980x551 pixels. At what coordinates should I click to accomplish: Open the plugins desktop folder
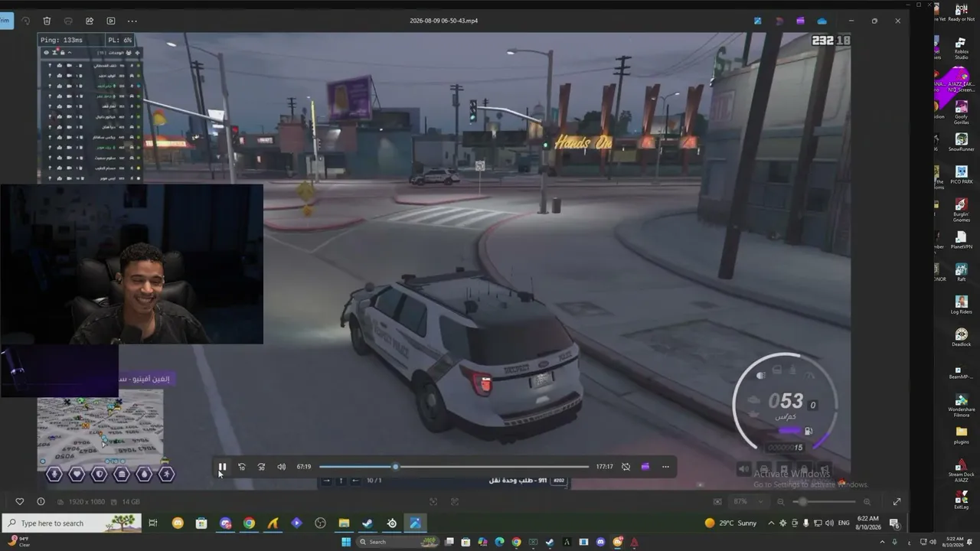click(961, 435)
